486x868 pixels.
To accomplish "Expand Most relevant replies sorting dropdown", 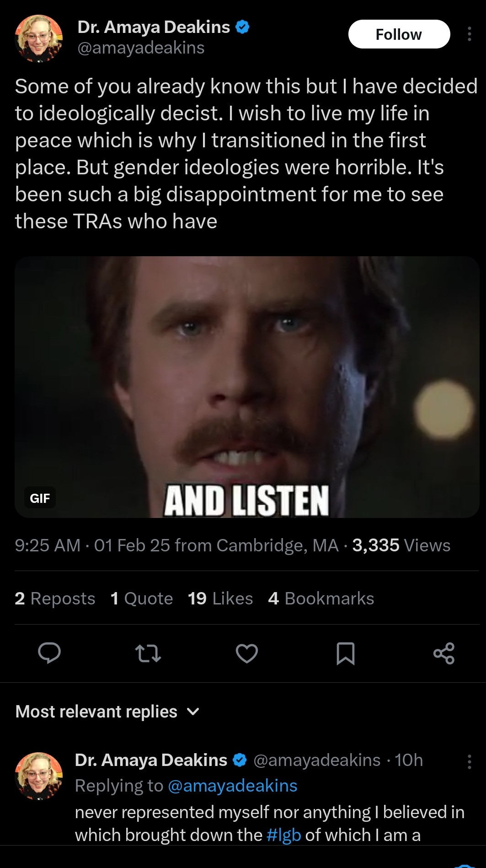I will point(107,712).
